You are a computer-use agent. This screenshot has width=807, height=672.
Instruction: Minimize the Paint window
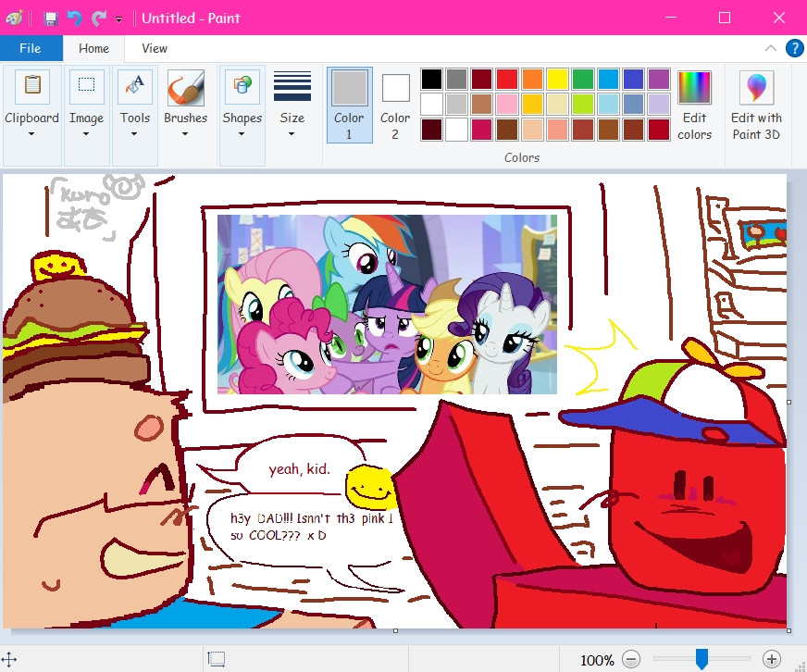pyautogui.click(x=671, y=18)
